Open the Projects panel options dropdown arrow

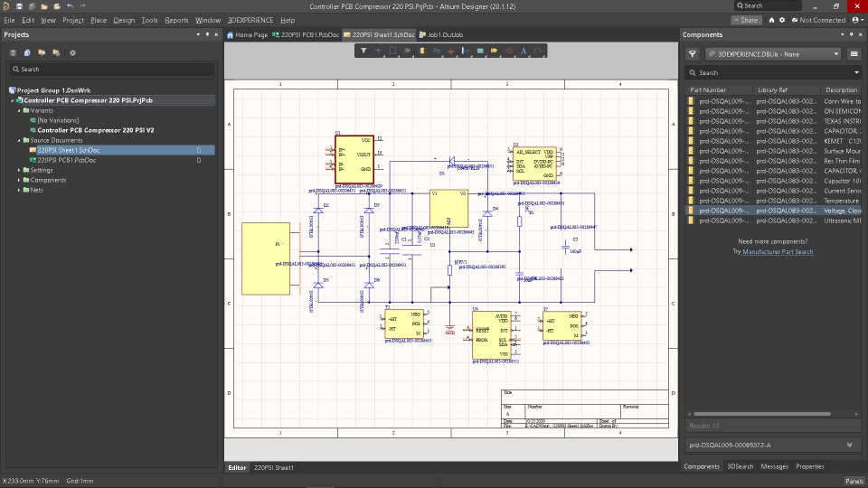tap(198, 34)
